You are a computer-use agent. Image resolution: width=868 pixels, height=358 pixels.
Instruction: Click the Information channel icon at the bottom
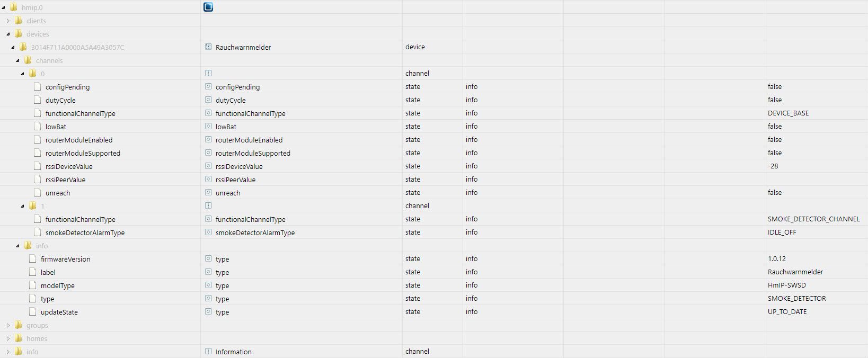pos(208,352)
